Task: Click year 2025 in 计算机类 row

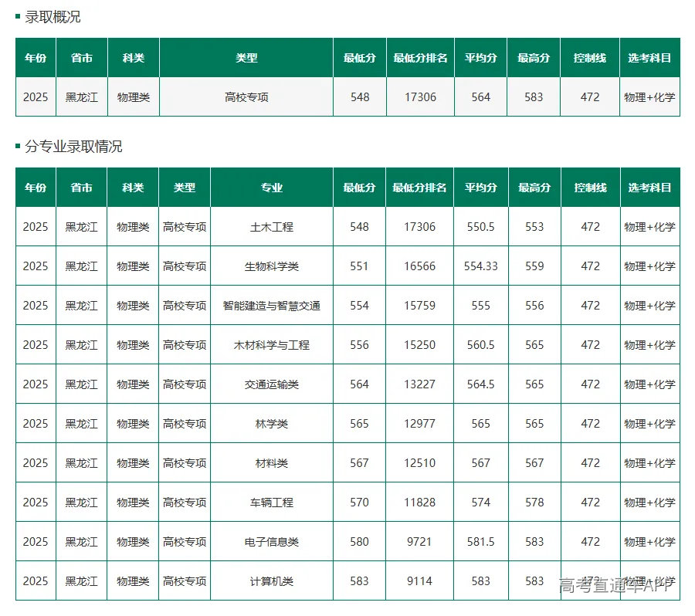Action: point(36,581)
